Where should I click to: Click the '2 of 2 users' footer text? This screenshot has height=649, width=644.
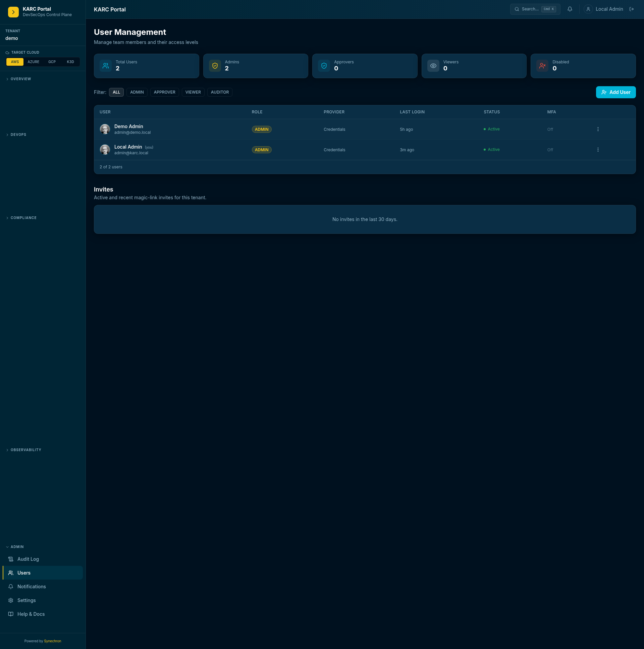click(x=111, y=167)
